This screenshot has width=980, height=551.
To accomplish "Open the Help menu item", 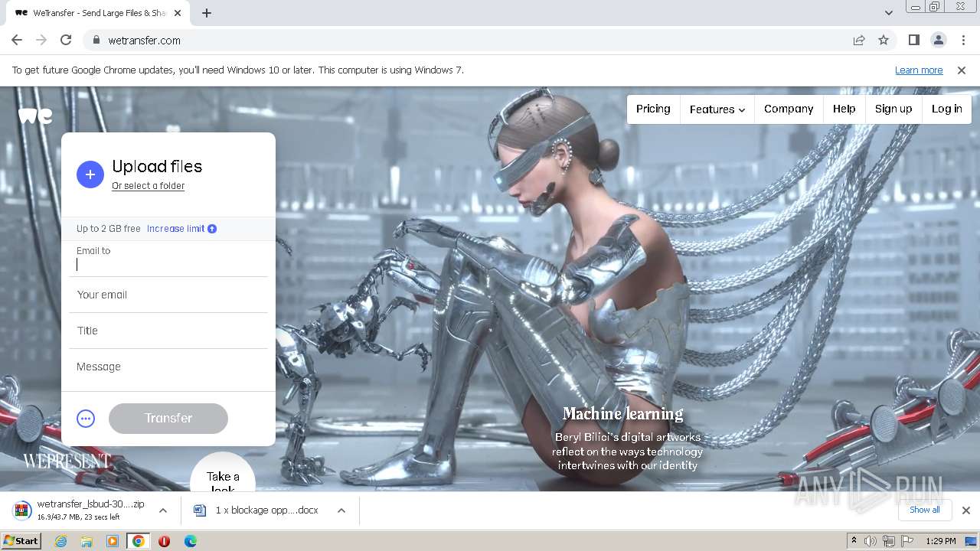I will (x=844, y=109).
